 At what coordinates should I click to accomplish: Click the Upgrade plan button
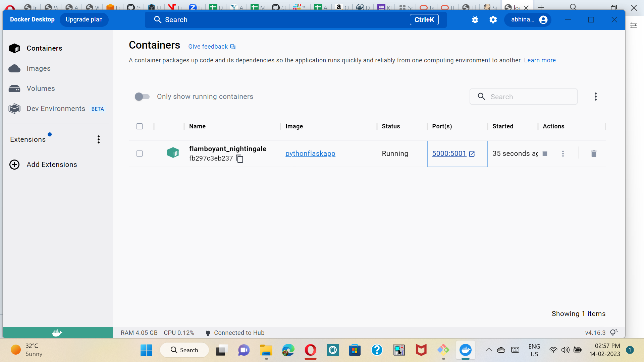click(84, 19)
